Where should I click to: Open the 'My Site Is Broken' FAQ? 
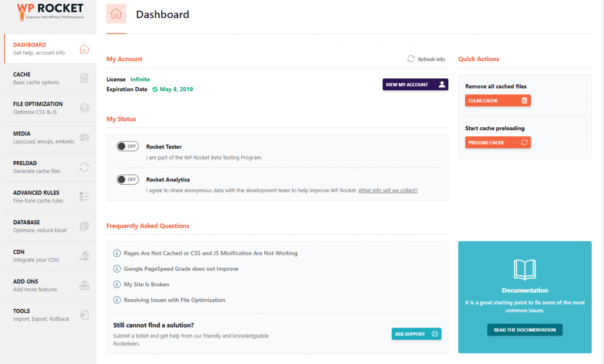point(146,284)
